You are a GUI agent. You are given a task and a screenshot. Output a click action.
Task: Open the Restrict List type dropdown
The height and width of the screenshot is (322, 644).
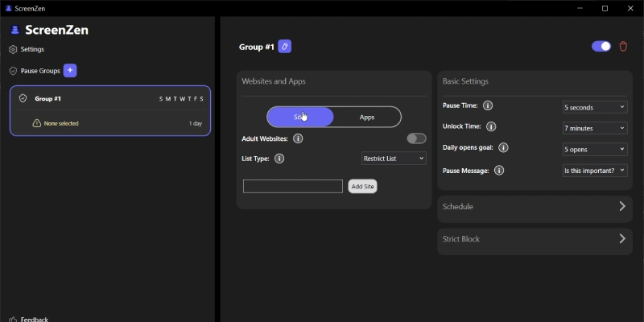coord(394,159)
